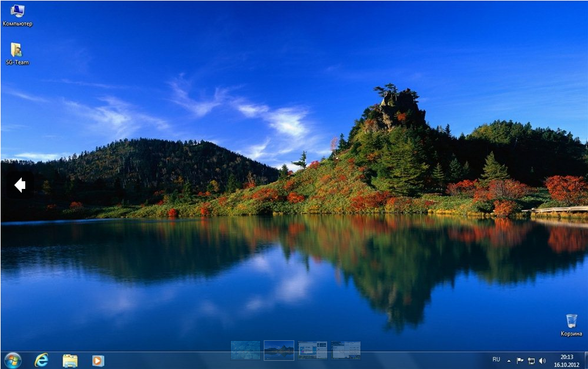Select the highlighted lake landscape thumbnail

click(279, 350)
